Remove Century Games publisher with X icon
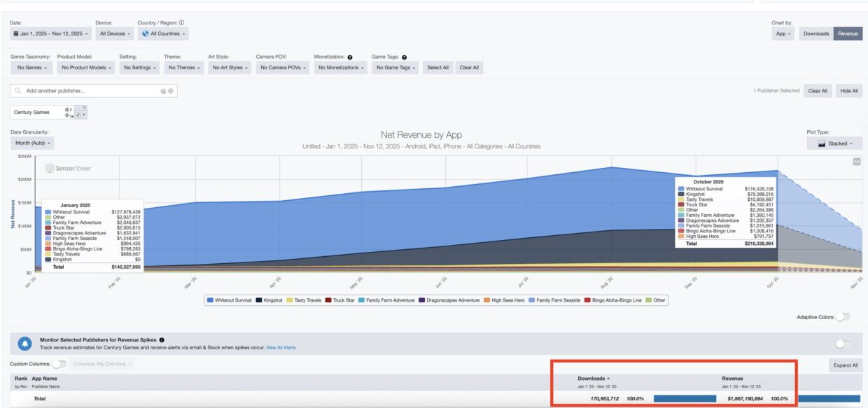Viewport: 868px width, 408px height. tap(84, 108)
